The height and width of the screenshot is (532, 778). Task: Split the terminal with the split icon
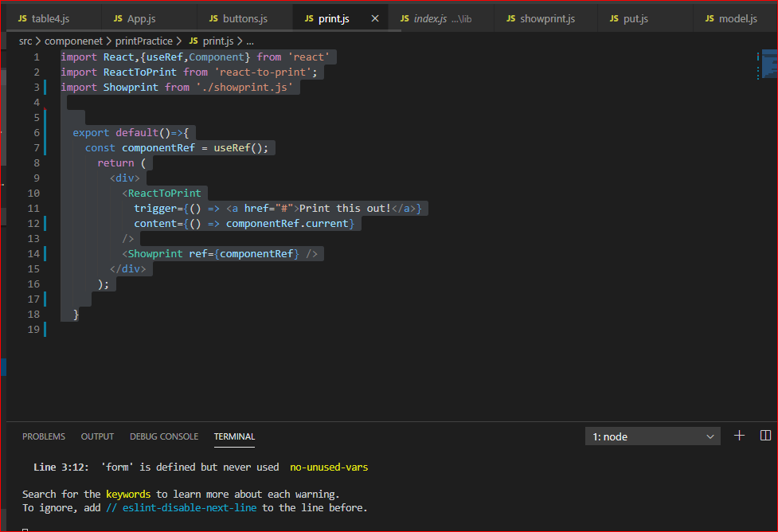[765, 435]
